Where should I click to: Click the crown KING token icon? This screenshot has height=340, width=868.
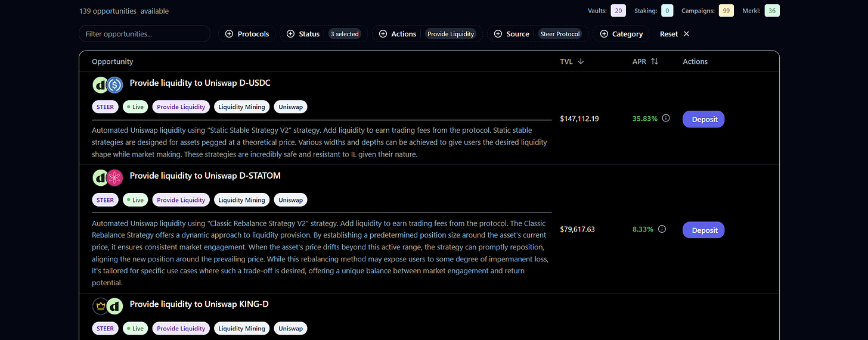tap(100, 306)
